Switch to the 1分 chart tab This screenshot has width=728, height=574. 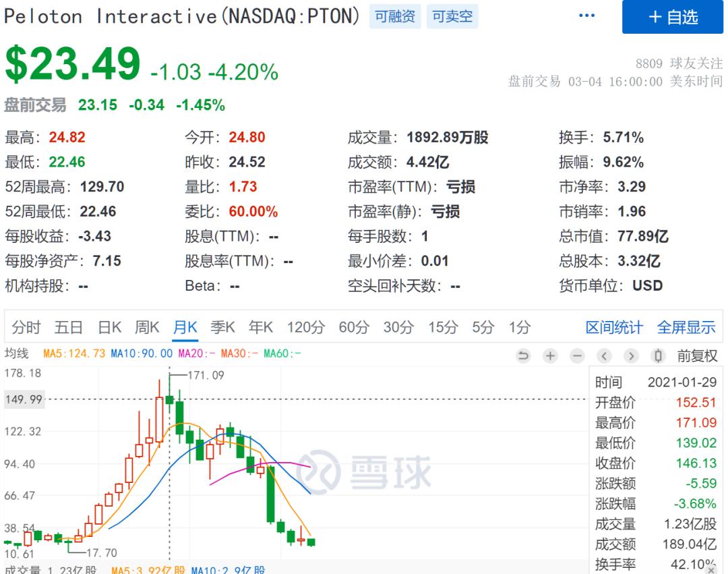pos(520,327)
